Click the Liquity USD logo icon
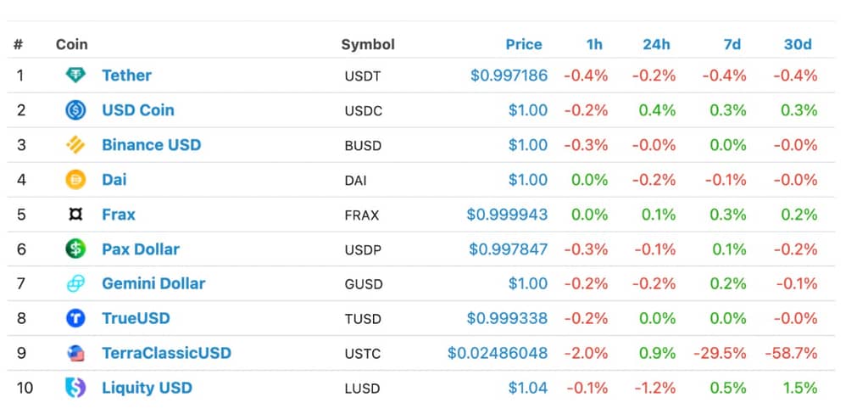868x414 pixels. pyautogui.click(x=75, y=388)
